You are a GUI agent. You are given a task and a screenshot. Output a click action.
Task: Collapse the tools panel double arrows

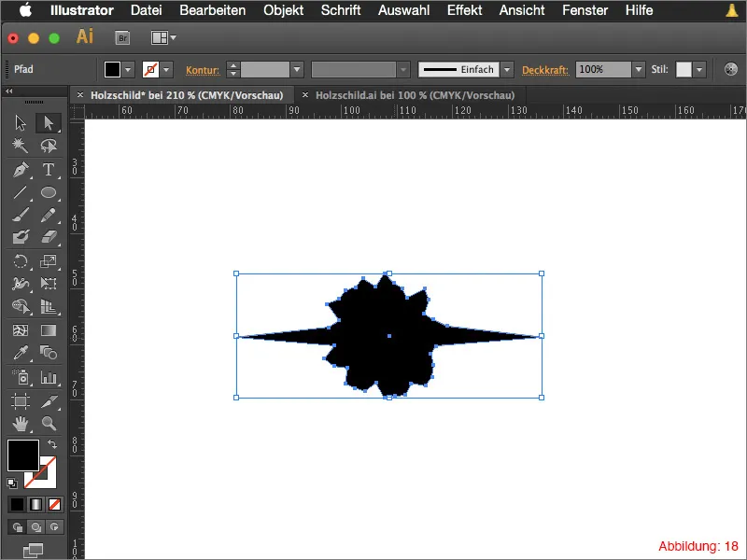[x=8, y=91]
